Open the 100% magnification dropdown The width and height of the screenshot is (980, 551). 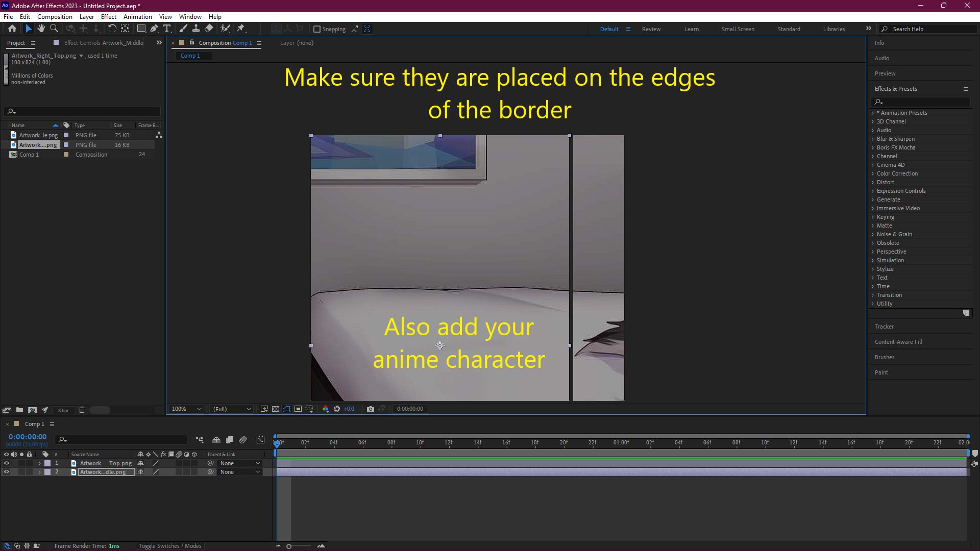187,409
